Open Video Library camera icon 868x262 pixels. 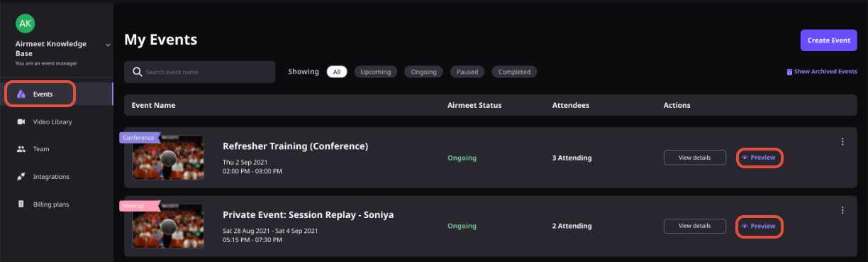(21, 121)
